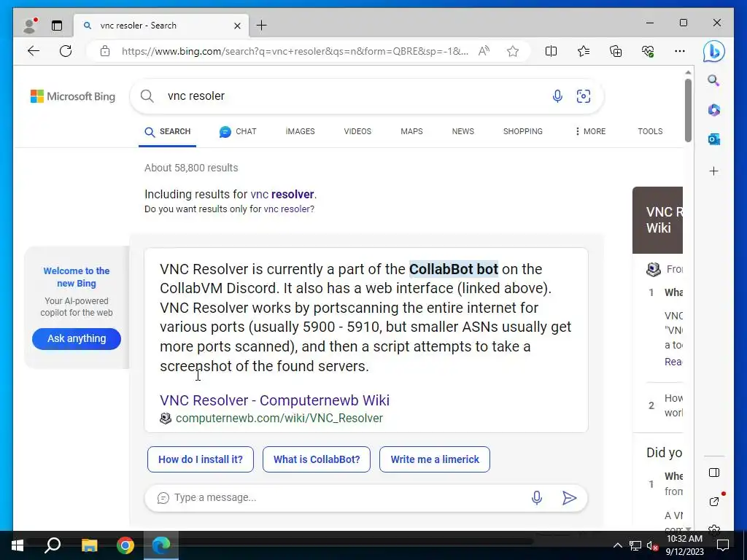The width and height of the screenshot is (747, 560).
Task: Click the 'About 58,800 results' text
Action: tap(191, 168)
